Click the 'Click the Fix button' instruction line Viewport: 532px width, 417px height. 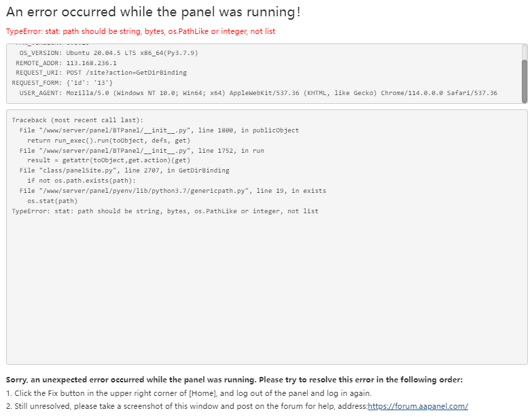[x=189, y=393]
